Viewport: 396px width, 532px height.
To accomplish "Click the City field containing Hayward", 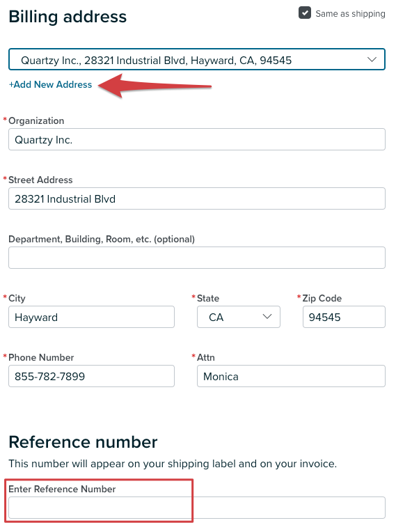I will 91,317.
